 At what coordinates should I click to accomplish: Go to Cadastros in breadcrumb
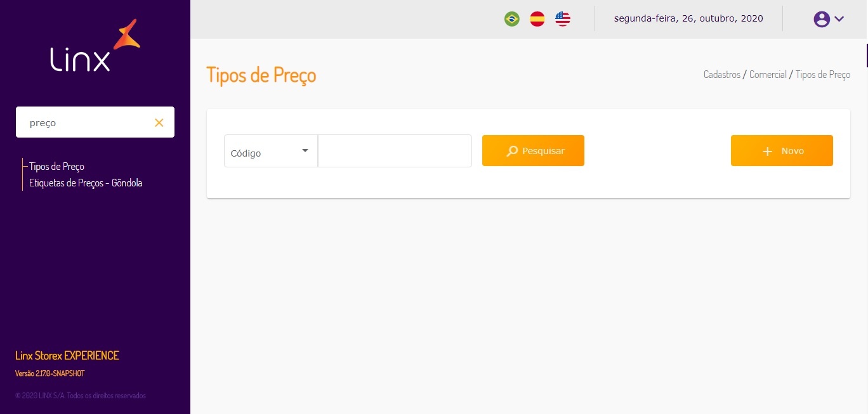click(721, 74)
